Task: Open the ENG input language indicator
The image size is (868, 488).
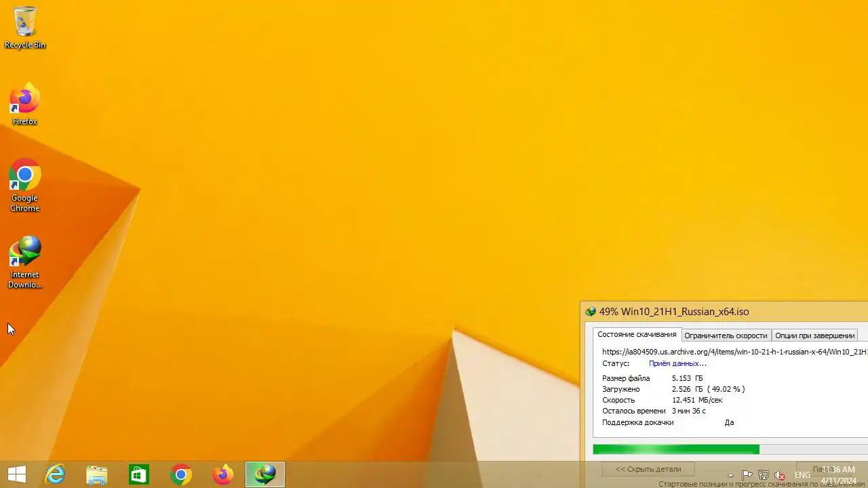Action: point(802,475)
